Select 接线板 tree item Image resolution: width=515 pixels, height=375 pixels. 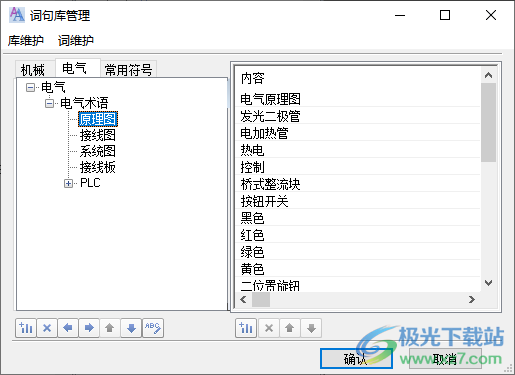coord(98,167)
